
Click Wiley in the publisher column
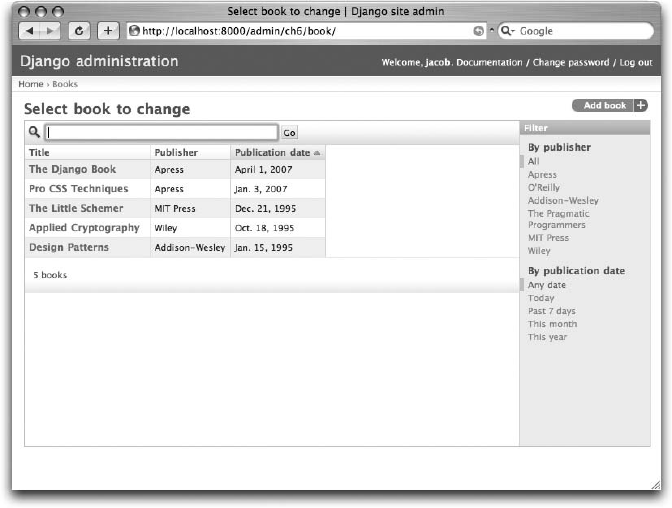(x=166, y=228)
